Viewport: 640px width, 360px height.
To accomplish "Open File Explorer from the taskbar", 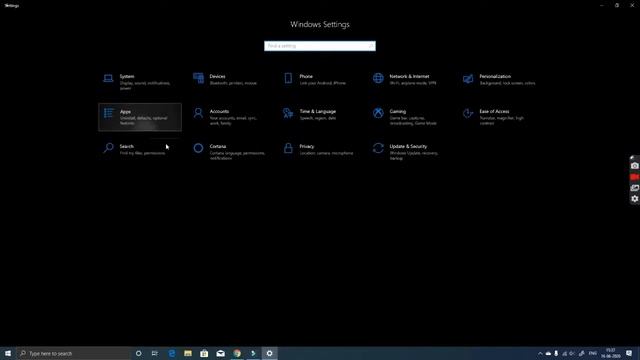I will coord(188,353).
